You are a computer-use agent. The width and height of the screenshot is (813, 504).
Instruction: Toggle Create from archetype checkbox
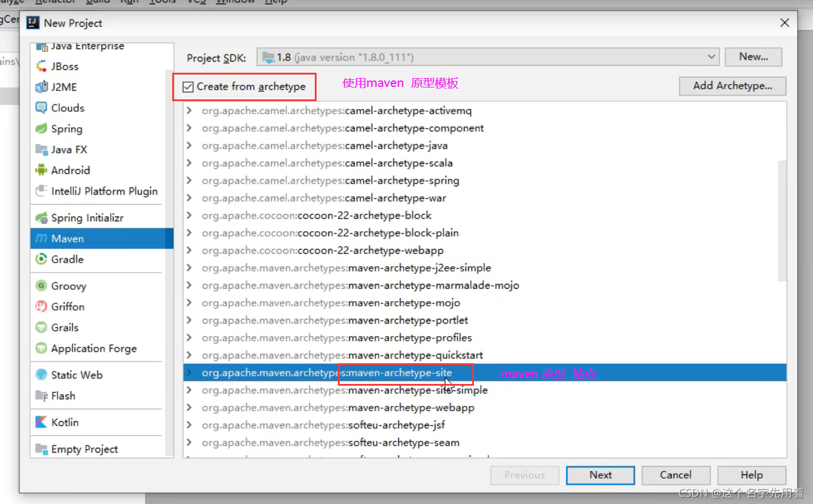click(188, 87)
